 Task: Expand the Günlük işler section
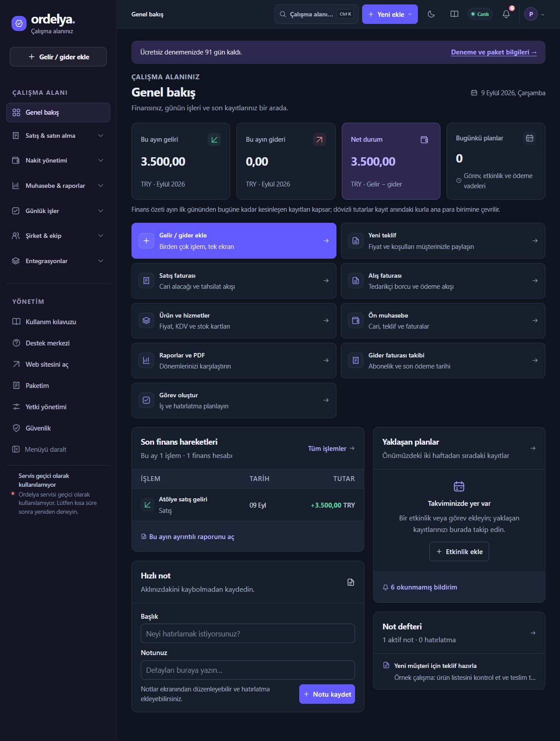pyautogui.click(x=58, y=211)
